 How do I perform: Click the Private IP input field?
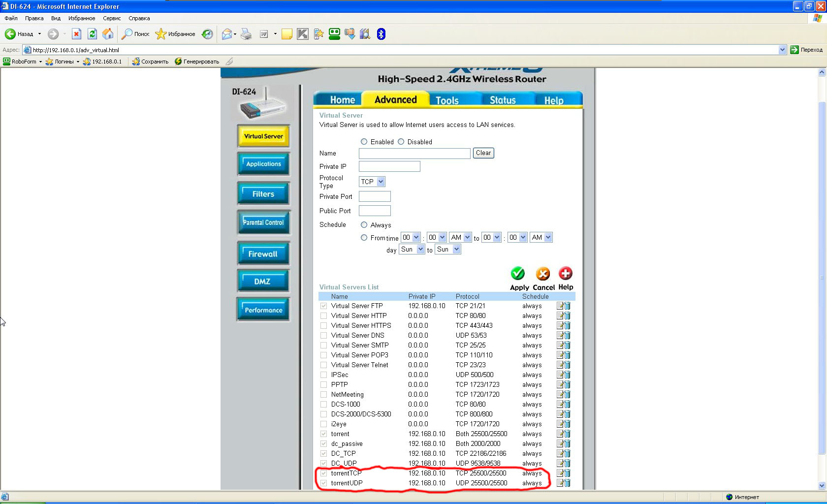click(389, 166)
